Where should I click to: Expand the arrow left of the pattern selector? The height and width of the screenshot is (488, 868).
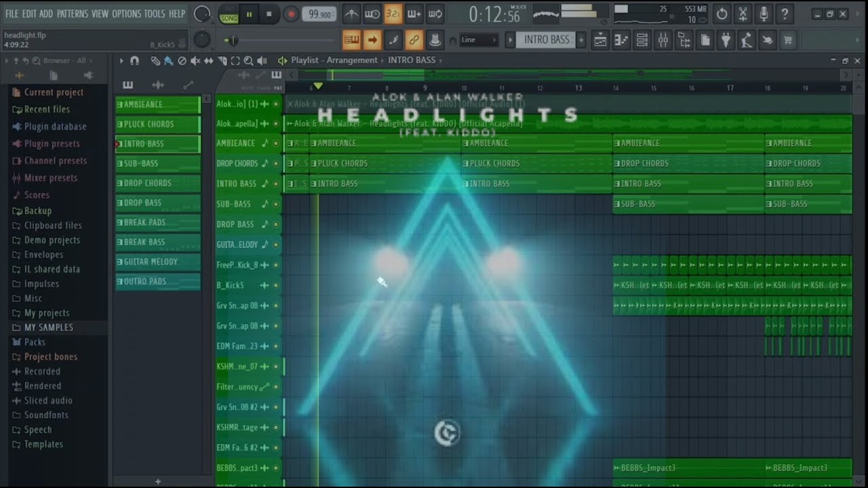(511, 40)
